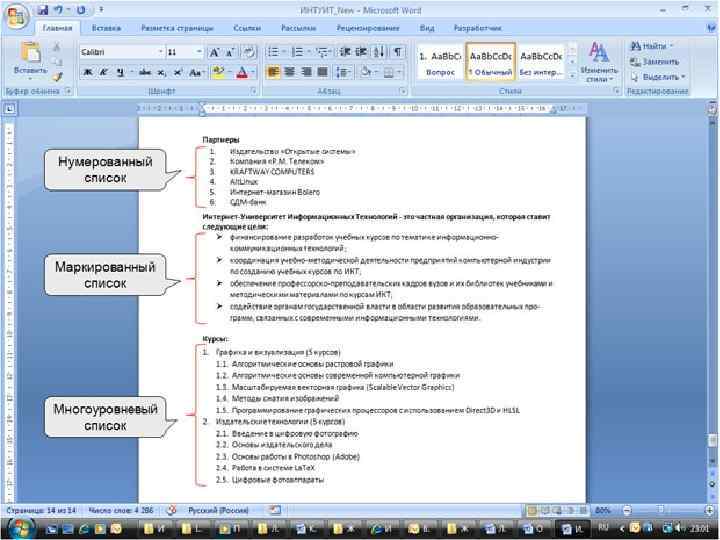Clear formatting with the eraser icon

[x=250, y=52]
